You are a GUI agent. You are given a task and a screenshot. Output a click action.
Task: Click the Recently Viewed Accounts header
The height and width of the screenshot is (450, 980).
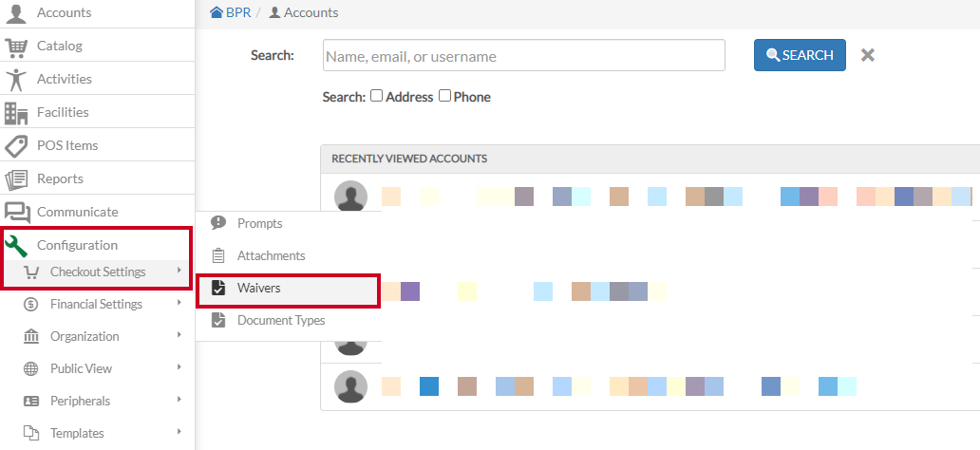[409, 159]
